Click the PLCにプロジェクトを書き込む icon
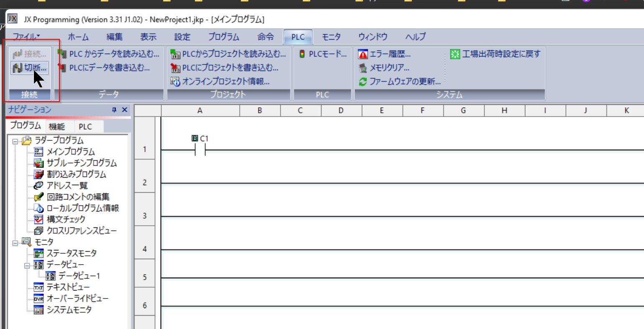Viewport: 644px width, 329px height. (x=175, y=68)
